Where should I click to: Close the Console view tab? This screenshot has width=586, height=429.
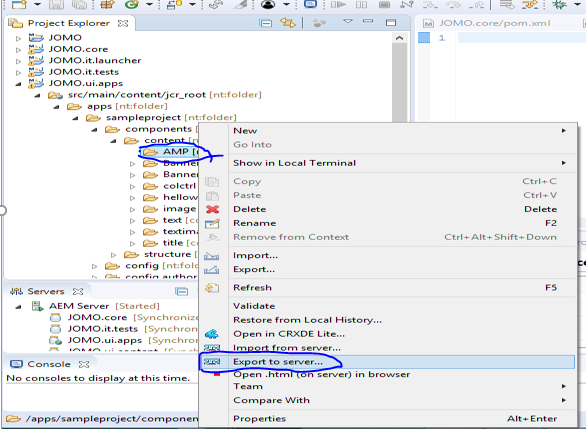tap(84, 364)
